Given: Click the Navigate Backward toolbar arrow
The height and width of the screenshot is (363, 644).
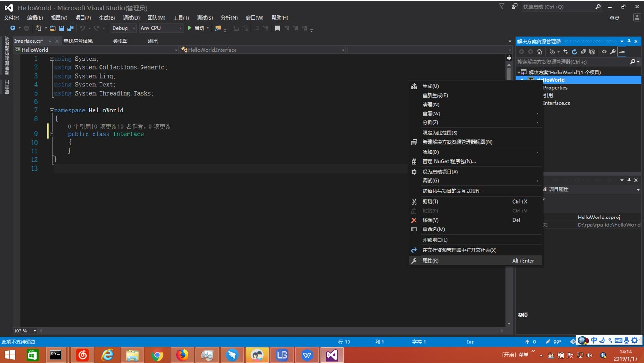Looking at the screenshot, I should [x=13, y=28].
